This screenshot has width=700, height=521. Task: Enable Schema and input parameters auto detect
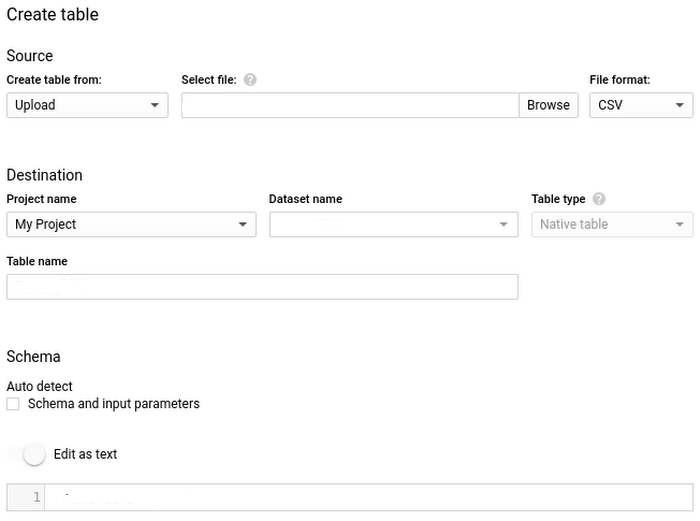click(x=13, y=404)
